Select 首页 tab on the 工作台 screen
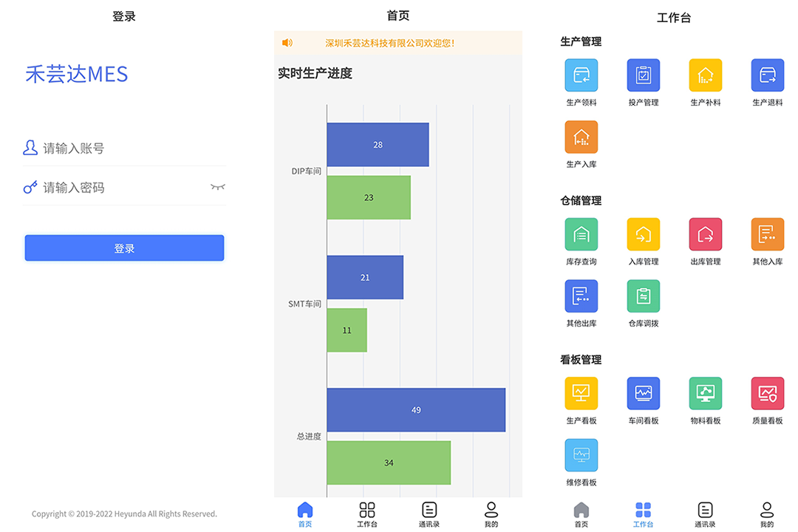Viewport: 798px width, 532px height. click(x=582, y=515)
